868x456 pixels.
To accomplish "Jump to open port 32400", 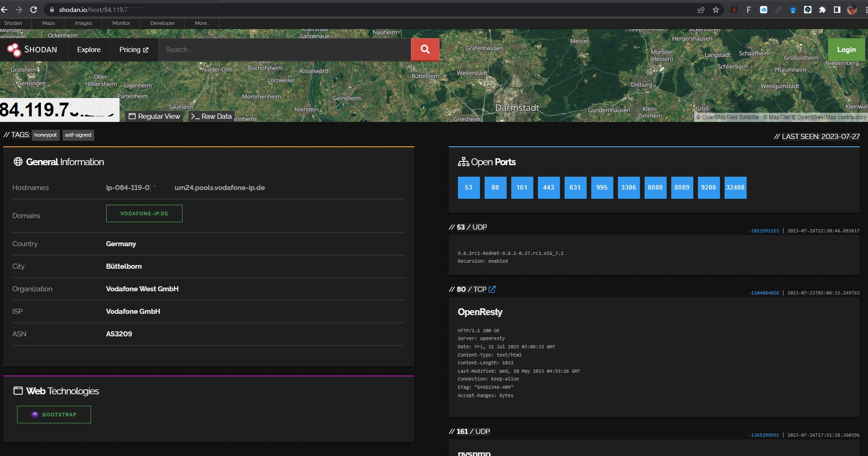I will click(x=735, y=187).
